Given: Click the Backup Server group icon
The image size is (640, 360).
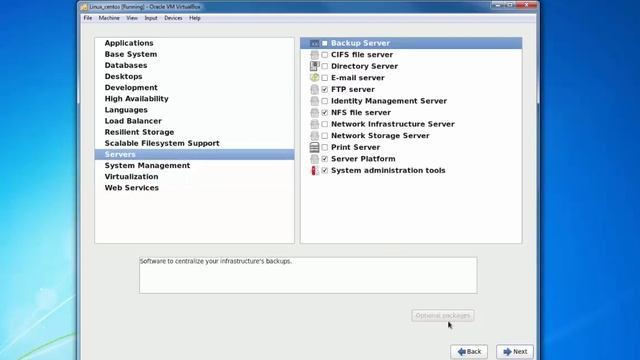Looking at the screenshot, I should tap(314, 43).
